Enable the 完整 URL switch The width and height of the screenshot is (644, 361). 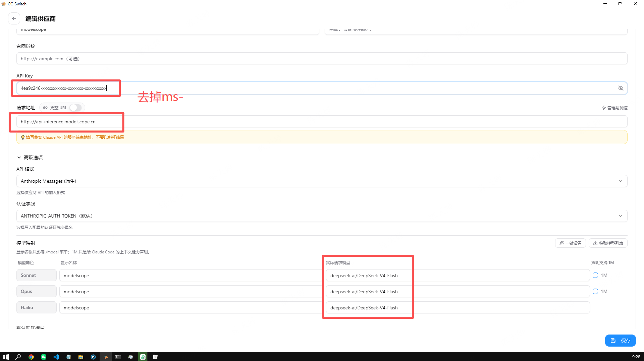(x=75, y=108)
